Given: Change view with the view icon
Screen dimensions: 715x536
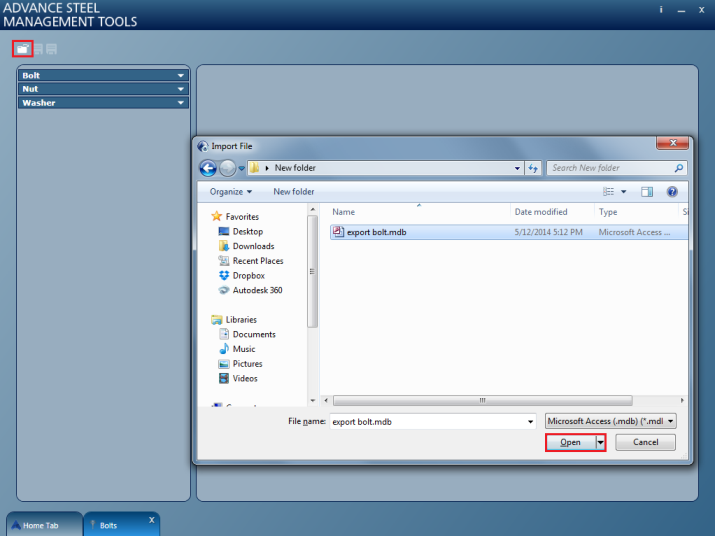Looking at the screenshot, I should point(608,192).
